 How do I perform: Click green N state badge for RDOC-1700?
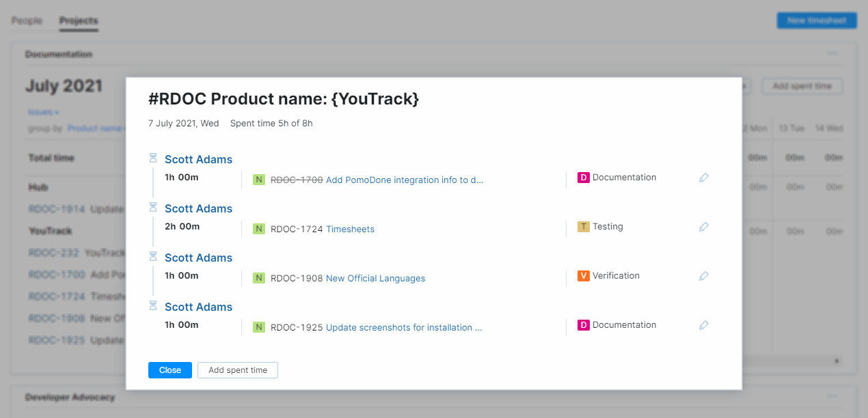(x=259, y=180)
